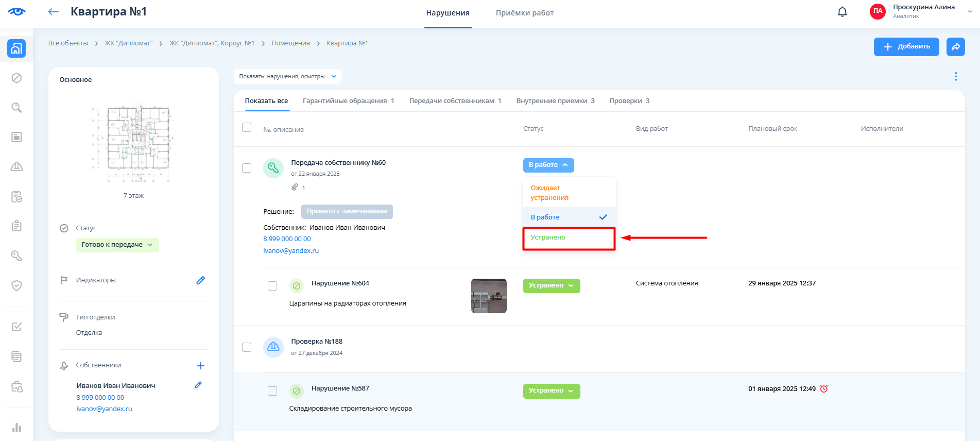
Task: Select the checkbox for Нарушение №604
Action: 272,286
